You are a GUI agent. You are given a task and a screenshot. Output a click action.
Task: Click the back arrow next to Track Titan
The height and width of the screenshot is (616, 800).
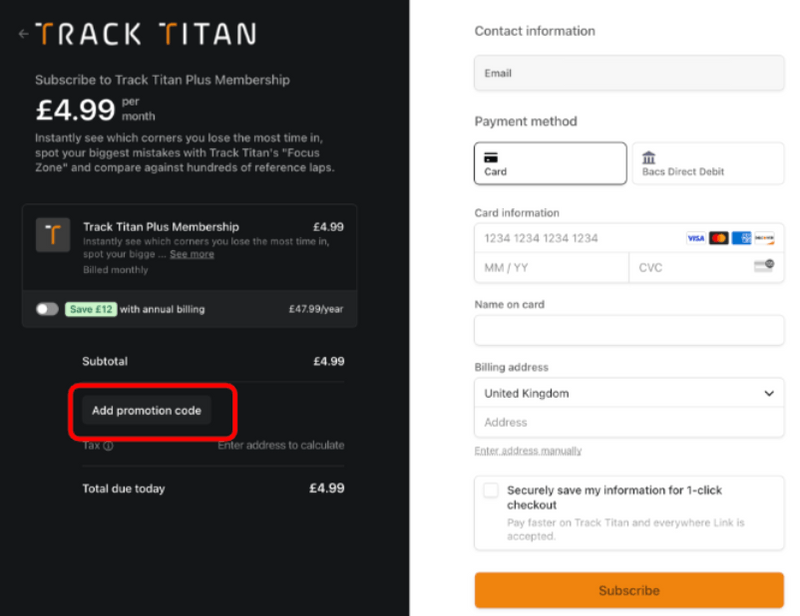[22, 32]
